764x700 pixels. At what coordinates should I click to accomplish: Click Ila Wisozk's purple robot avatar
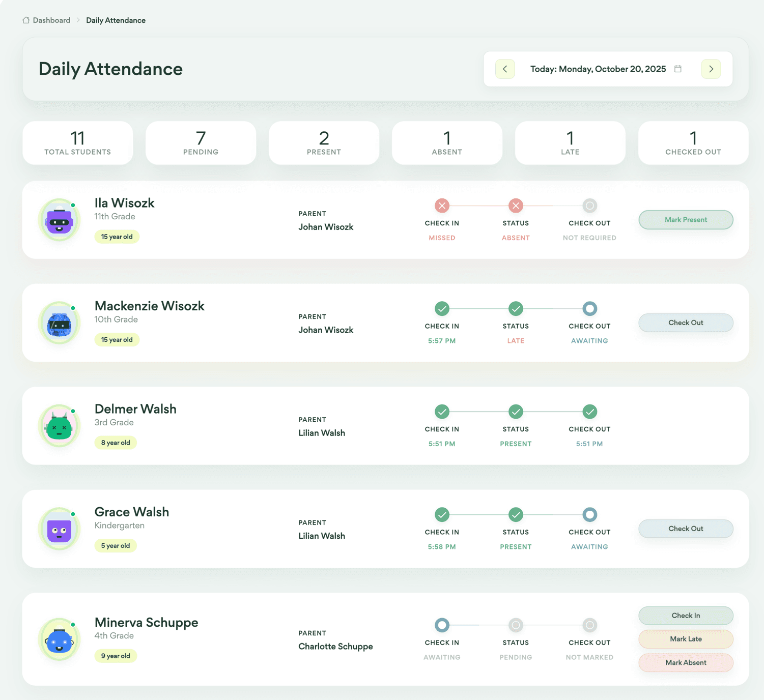click(60, 220)
